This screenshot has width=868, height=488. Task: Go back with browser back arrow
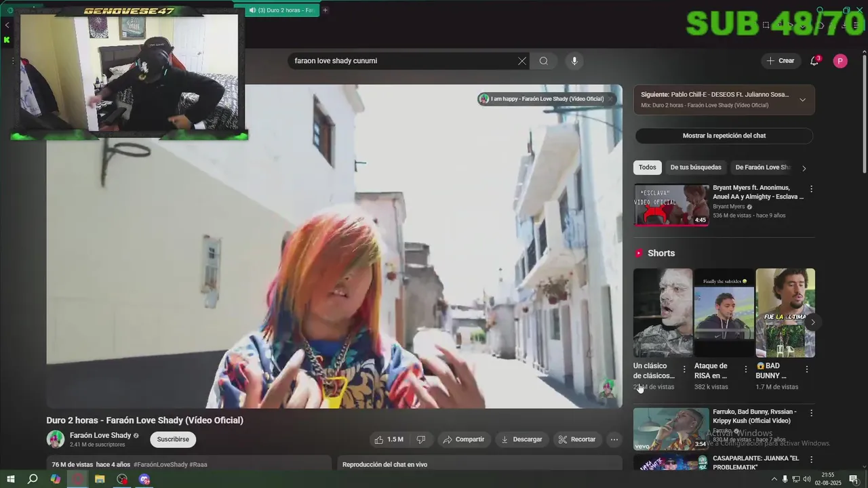(7, 25)
